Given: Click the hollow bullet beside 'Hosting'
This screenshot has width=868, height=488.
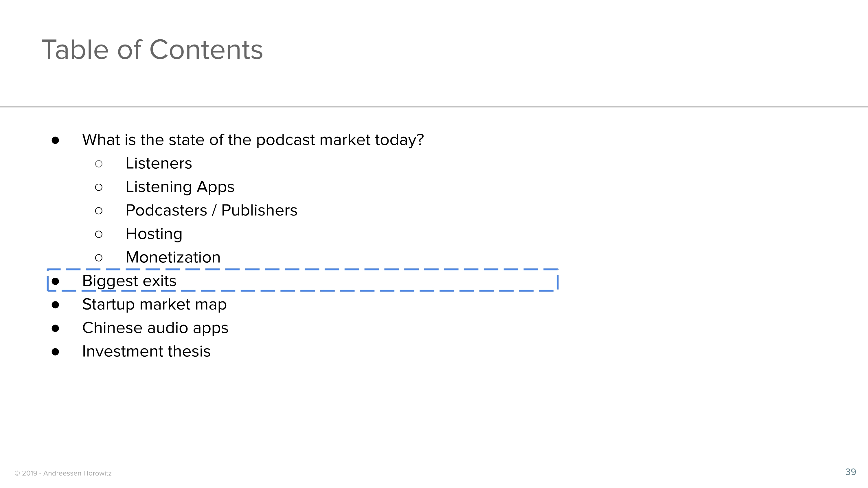Looking at the screenshot, I should click(99, 234).
